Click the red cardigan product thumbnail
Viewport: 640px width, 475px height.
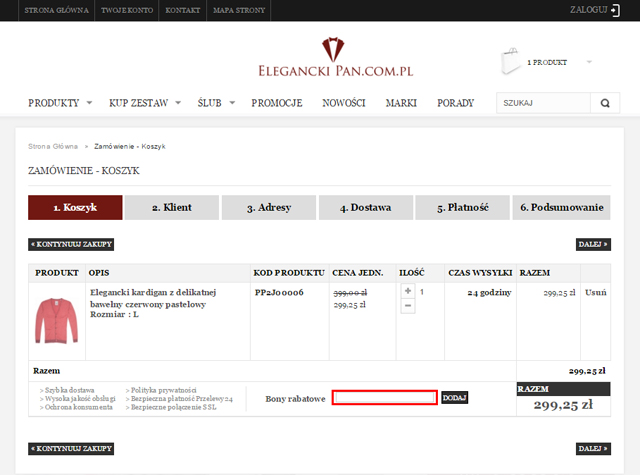pyautogui.click(x=56, y=321)
